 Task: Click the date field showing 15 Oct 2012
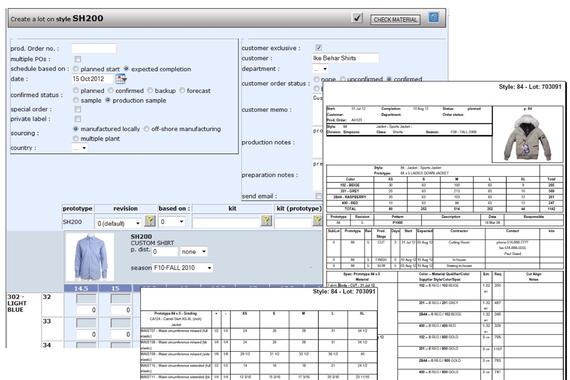pyautogui.click(x=93, y=79)
